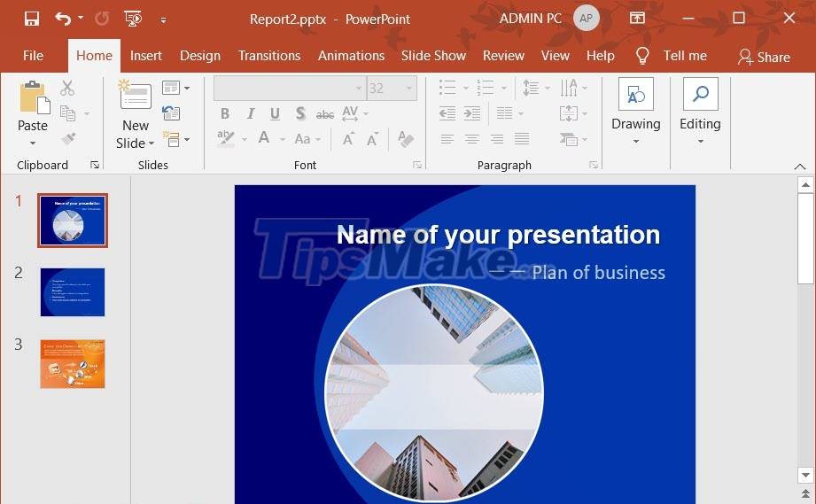Click the Align Text vertical icon
The height and width of the screenshot is (504, 816).
[x=569, y=112]
